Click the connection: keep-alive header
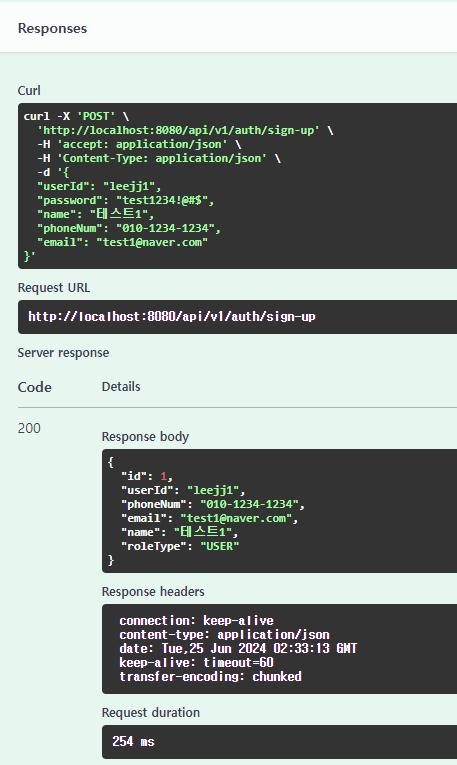 [197, 621]
